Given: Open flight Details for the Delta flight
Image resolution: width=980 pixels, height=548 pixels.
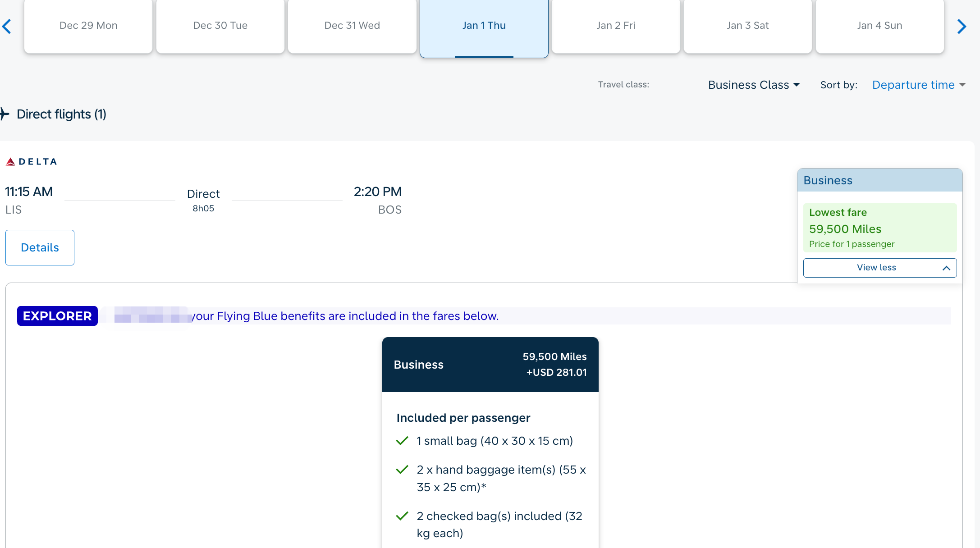Looking at the screenshot, I should point(40,247).
